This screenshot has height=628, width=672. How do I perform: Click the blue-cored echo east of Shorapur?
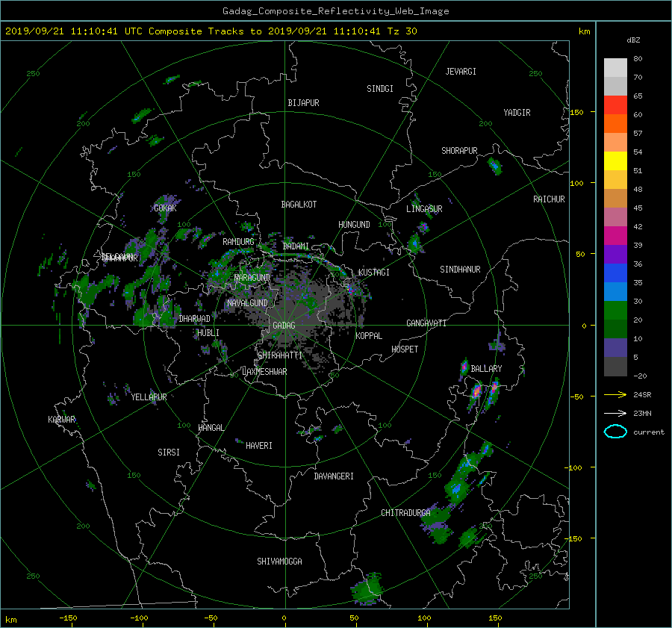click(x=494, y=166)
